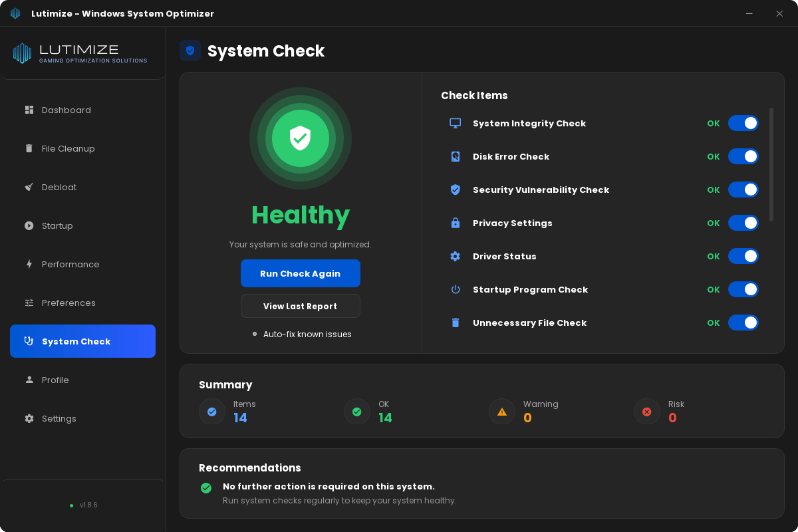Click the 'Healthy' status text
This screenshot has height=532, width=798.
tap(301, 215)
